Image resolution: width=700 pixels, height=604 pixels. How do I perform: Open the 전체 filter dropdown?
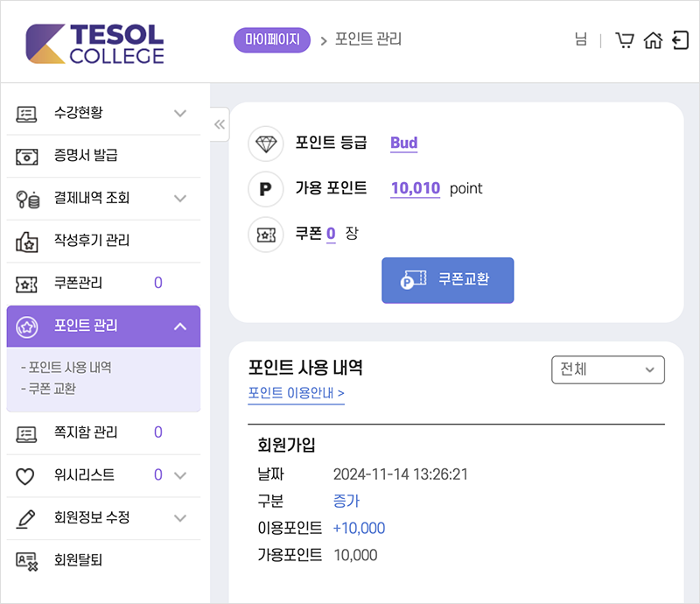point(607,369)
